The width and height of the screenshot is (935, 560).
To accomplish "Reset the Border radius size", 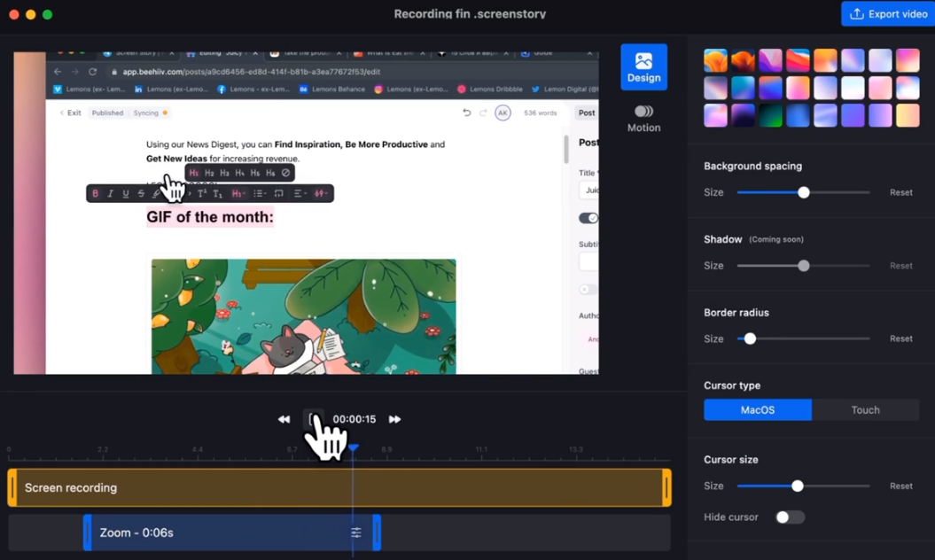I will tap(900, 338).
